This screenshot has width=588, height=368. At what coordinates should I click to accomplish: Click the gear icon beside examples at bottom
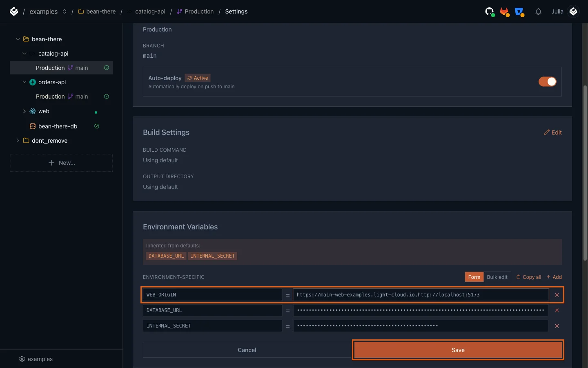[22, 359]
